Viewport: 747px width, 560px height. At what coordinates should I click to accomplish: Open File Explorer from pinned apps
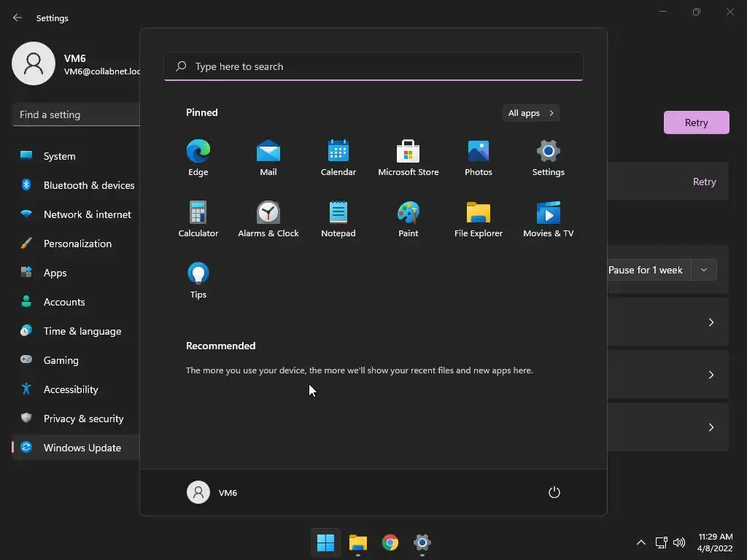pyautogui.click(x=479, y=219)
